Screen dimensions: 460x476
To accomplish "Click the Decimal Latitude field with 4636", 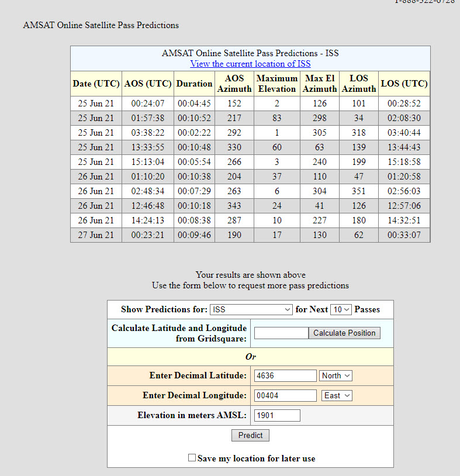I will [285, 375].
